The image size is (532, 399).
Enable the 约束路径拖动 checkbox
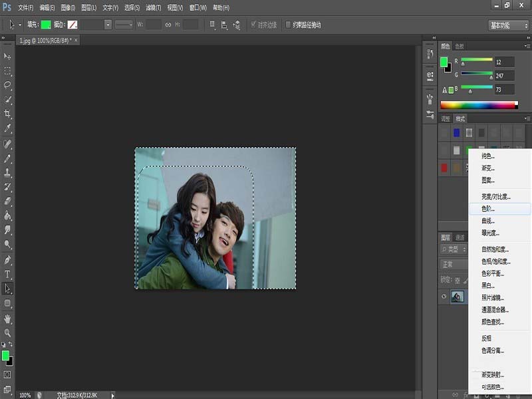coord(288,25)
